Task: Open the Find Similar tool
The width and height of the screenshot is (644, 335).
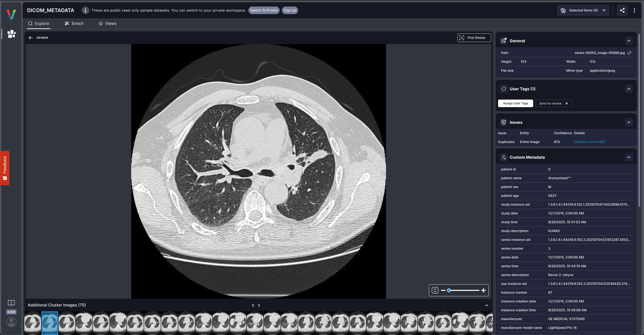Action: pos(474,37)
